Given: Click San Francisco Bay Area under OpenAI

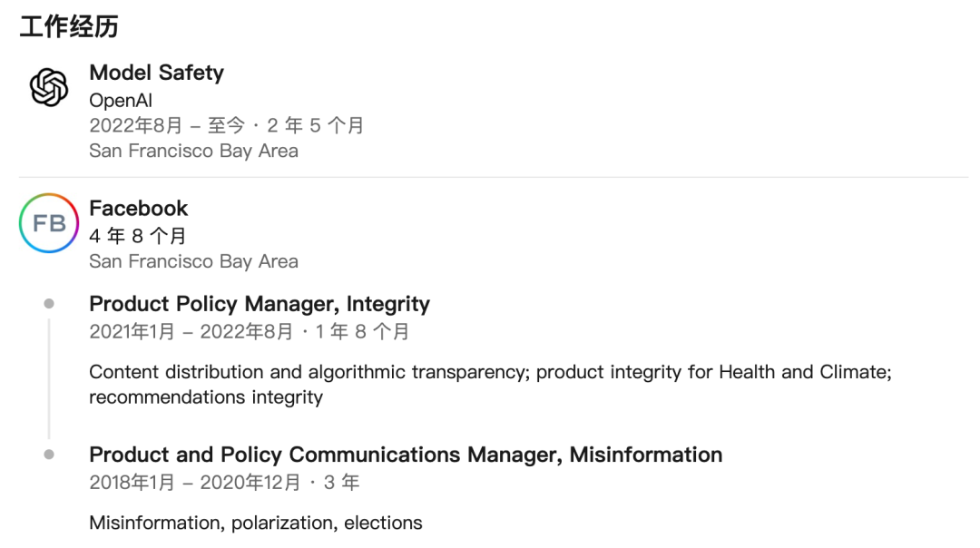Looking at the screenshot, I should 193,151.
